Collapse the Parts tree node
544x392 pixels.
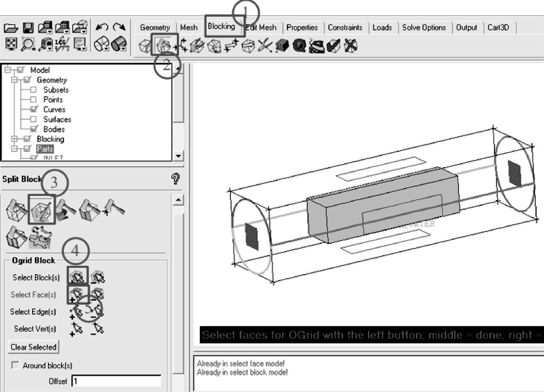14,149
